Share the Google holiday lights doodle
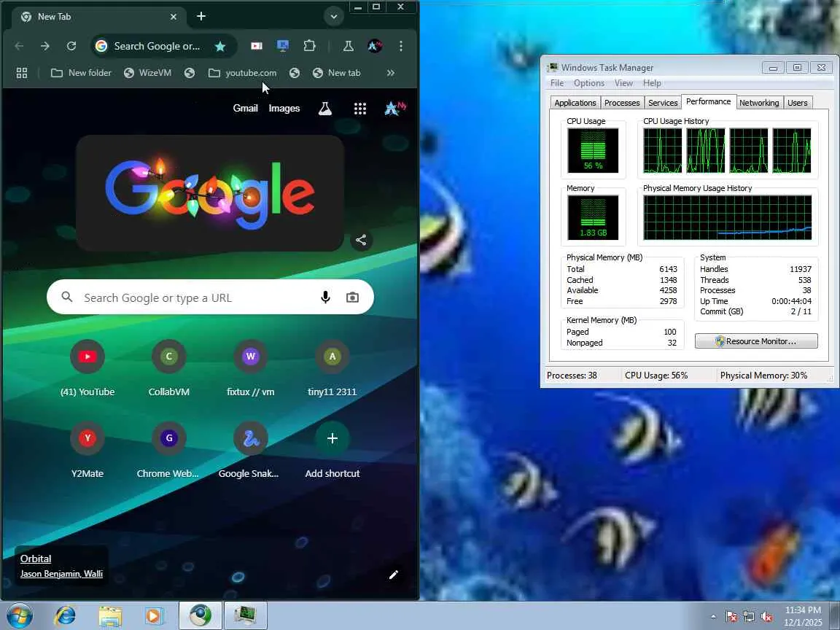The width and height of the screenshot is (840, 630). coord(361,240)
